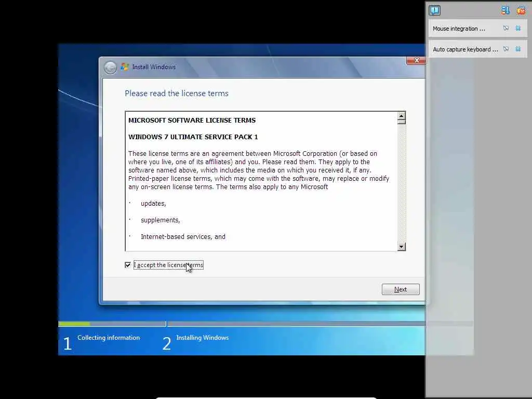Suppress the Auto capture keyboard notification
The width and height of the screenshot is (532, 399).
pos(506,49)
